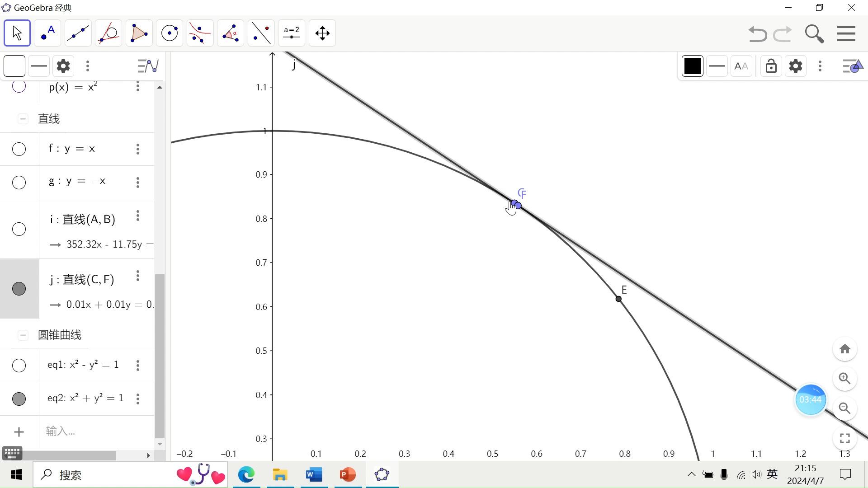Viewport: 868px width, 488px height.
Task: Reset view with the home button
Action: 844,349
